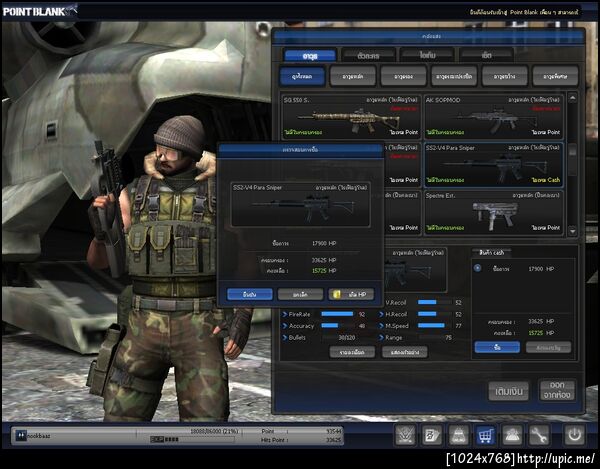
Task: Click the arrow icon beside Bullets
Action: tap(284, 337)
